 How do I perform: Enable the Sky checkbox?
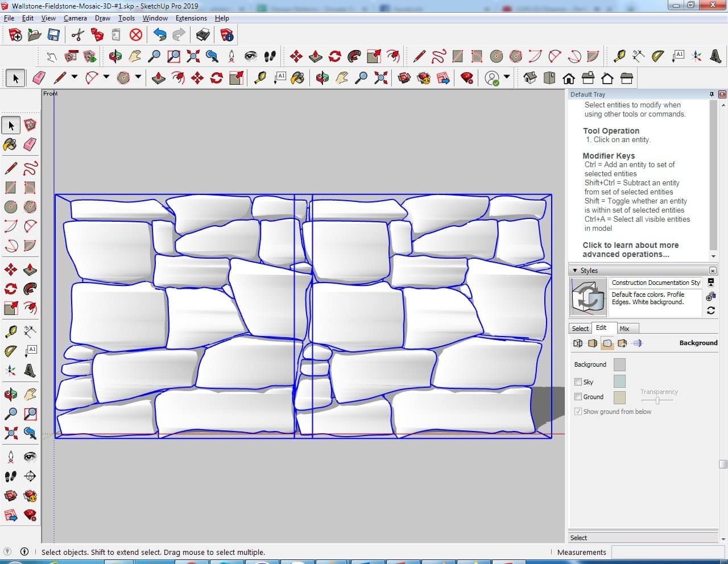coord(578,382)
